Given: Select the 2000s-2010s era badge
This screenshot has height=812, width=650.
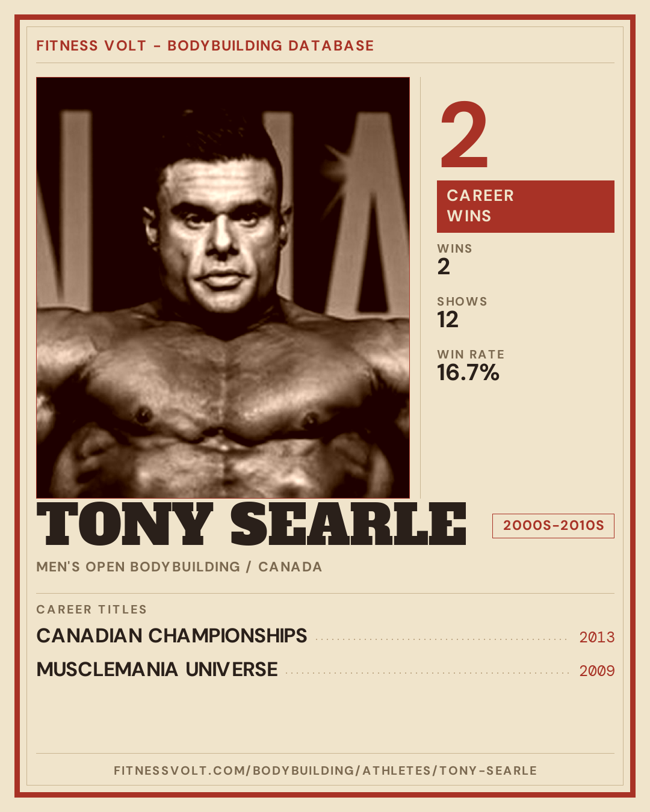Looking at the screenshot, I should tap(553, 526).
